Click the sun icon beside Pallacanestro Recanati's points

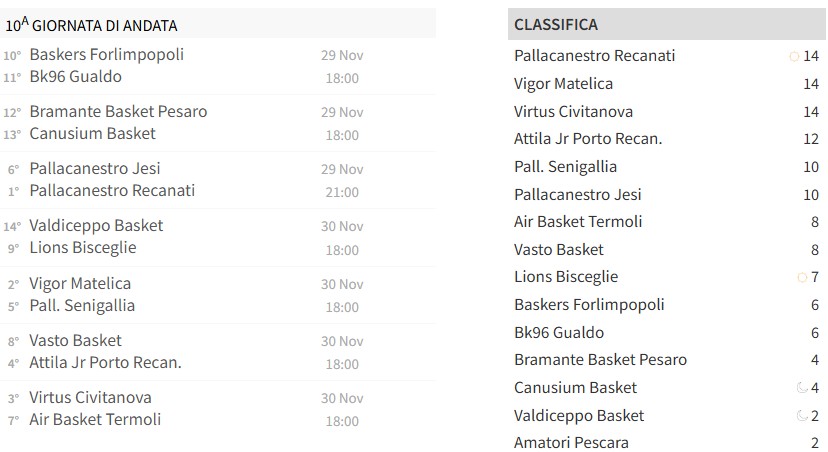pos(795,57)
